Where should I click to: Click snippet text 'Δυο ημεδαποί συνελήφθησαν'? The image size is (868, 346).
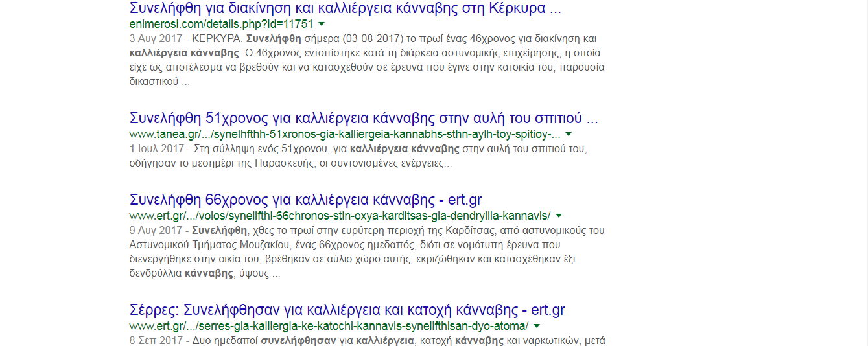click(x=264, y=340)
